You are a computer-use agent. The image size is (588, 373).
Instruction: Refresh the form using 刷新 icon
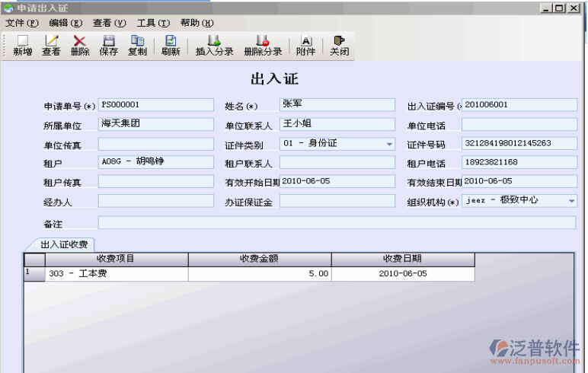[171, 45]
